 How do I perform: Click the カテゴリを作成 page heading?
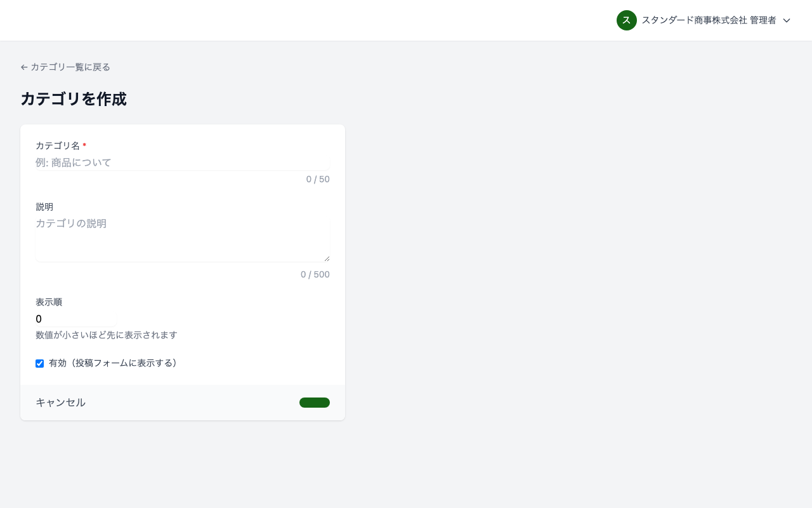(x=74, y=99)
